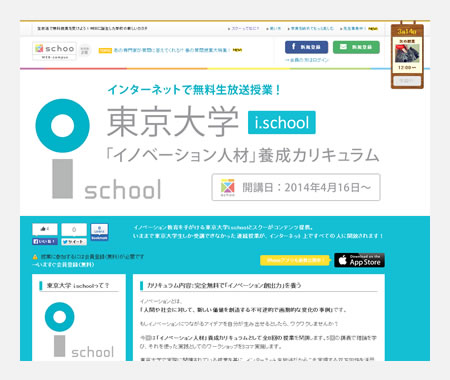Click the Download on the App Store badge
This screenshot has width=450, height=380.
[359, 260]
